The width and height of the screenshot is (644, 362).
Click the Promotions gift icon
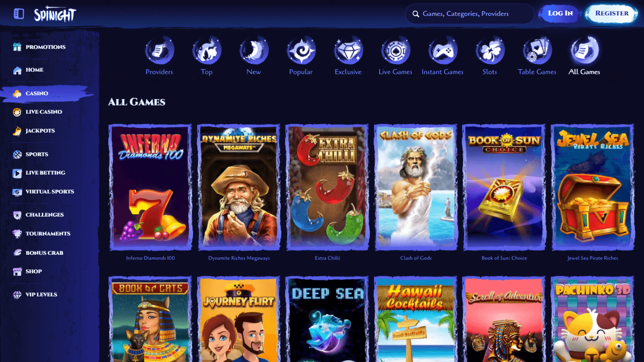click(x=17, y=47)
